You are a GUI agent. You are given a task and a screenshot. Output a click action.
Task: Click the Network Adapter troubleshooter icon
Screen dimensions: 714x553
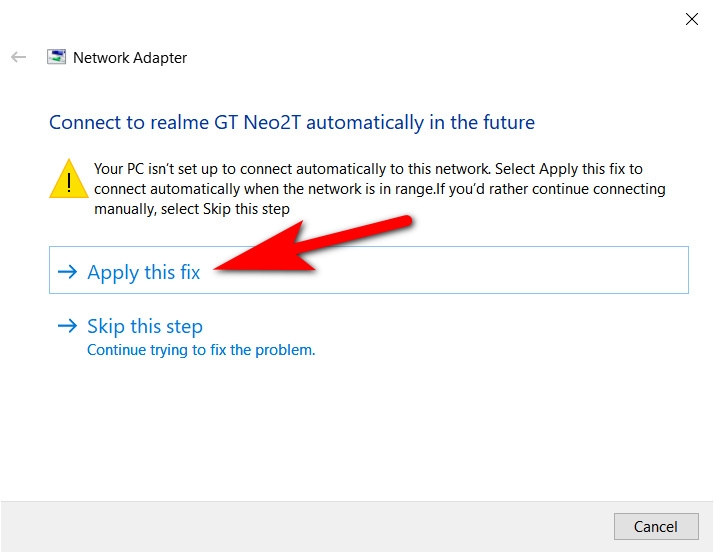click(57, 58)
